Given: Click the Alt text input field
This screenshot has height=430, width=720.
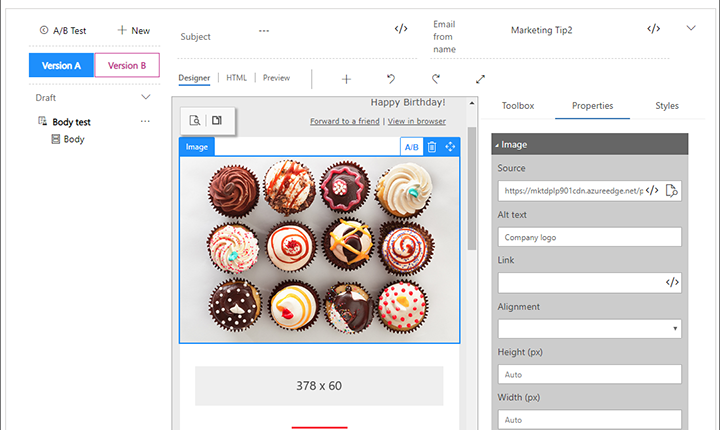Looking at the screenshot, I should pos(589,237).
